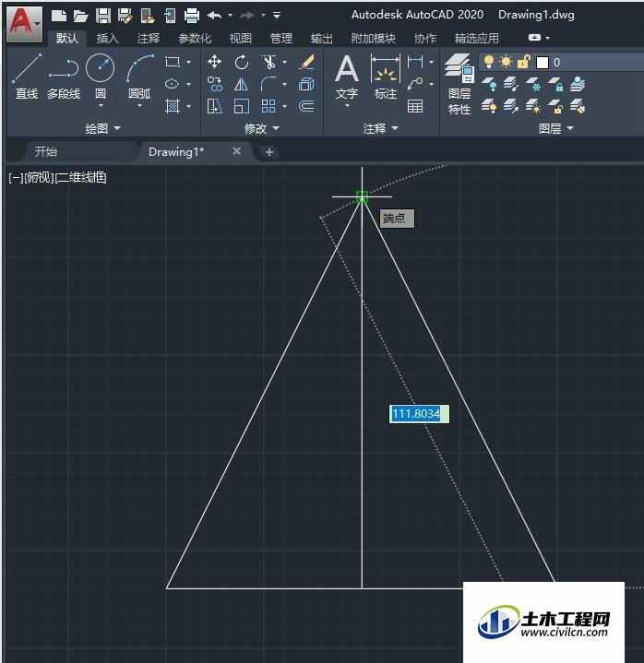Viewport: 644px width, 663px height.
Task: Activate the Copy objects icon
Action: pyautogui.click(x=215, y=84)
